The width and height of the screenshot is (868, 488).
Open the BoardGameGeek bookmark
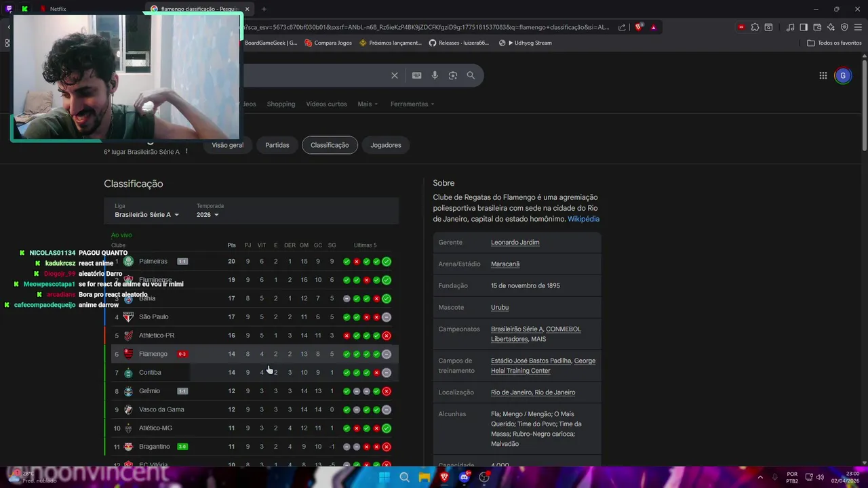click(271, 43)
